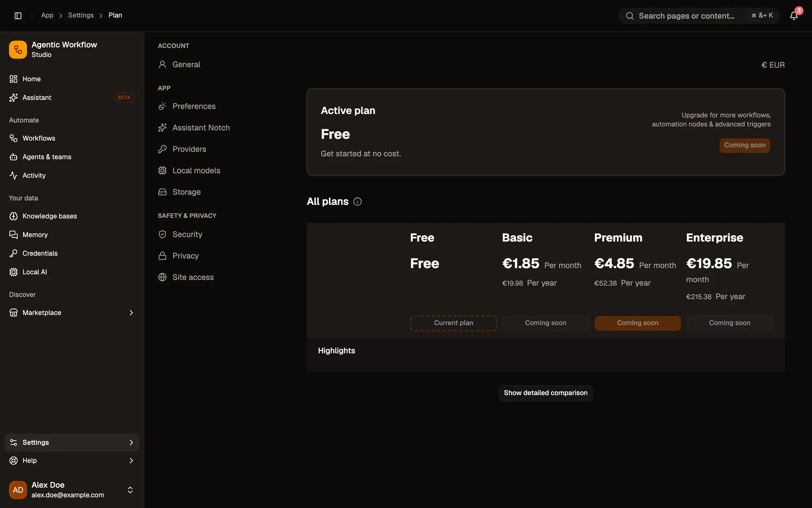Click the Workflows icon

point(13,138)
